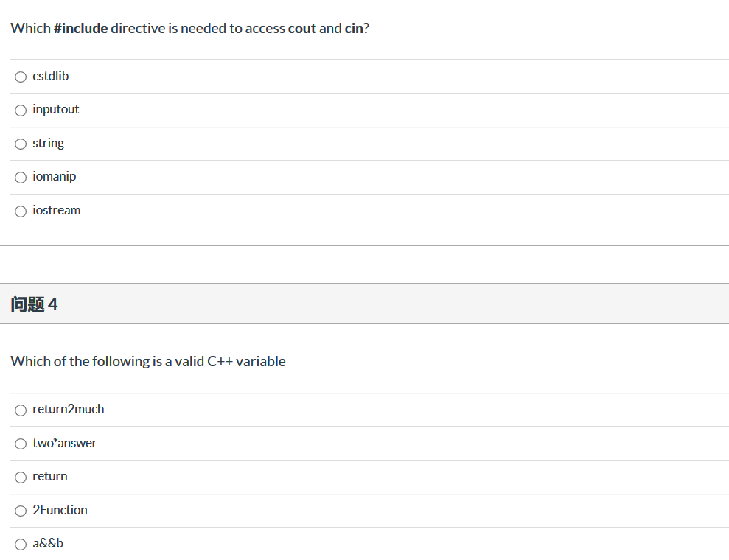Click the iomanip answer label text

(55, 176)
